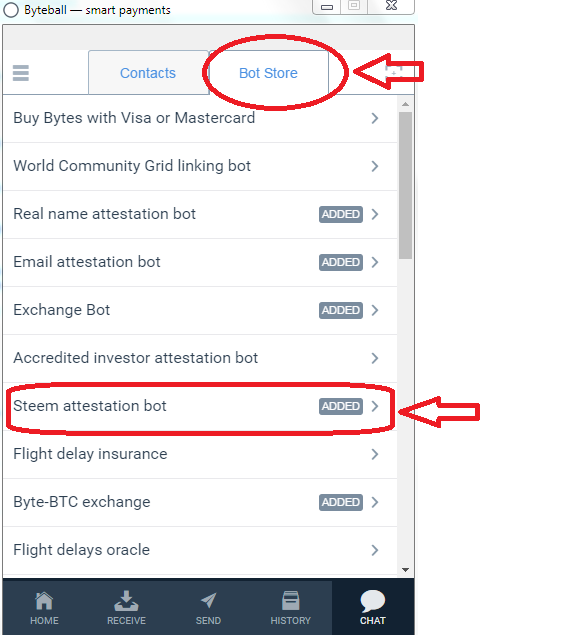Select the Chat bubble icon

coord(373,607)
